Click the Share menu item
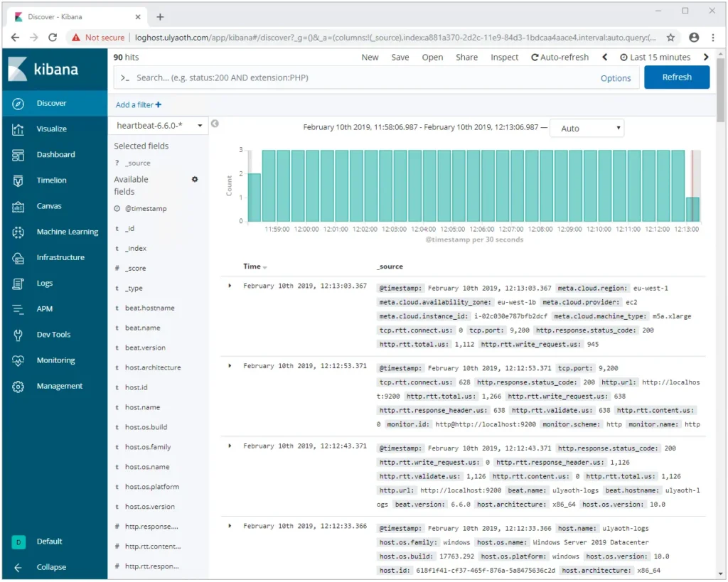This screenshot has height=582, width=728. click(x=466, y=58)
